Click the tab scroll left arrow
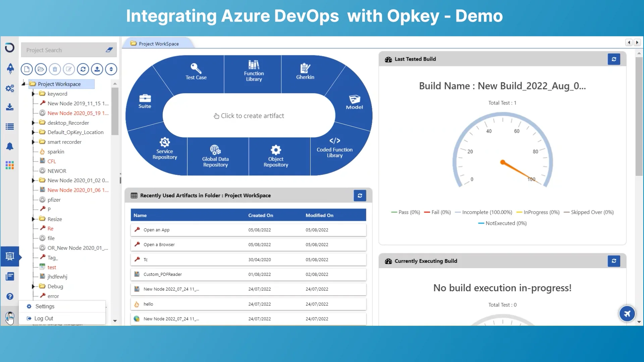The width and height of the screenshot is (644, 362). click(x=629, y=43)
